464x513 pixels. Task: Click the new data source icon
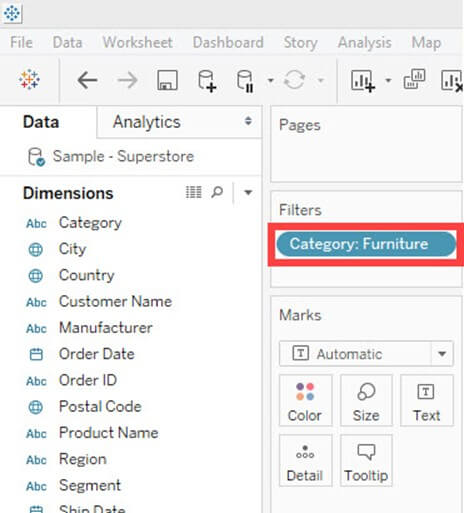point(207,80)
